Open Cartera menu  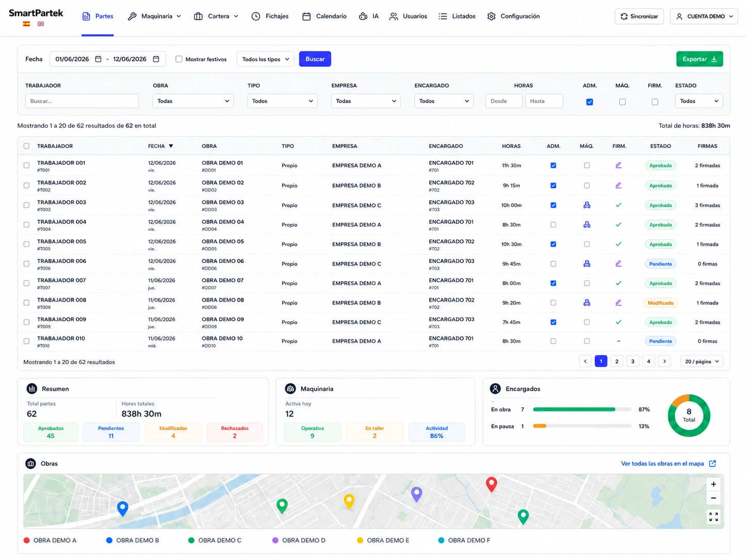tap(216, 17)
